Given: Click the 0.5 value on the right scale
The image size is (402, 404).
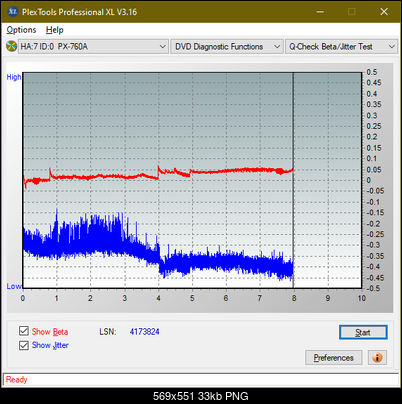Looking at the screenshot, I should (x=372, y=72).
